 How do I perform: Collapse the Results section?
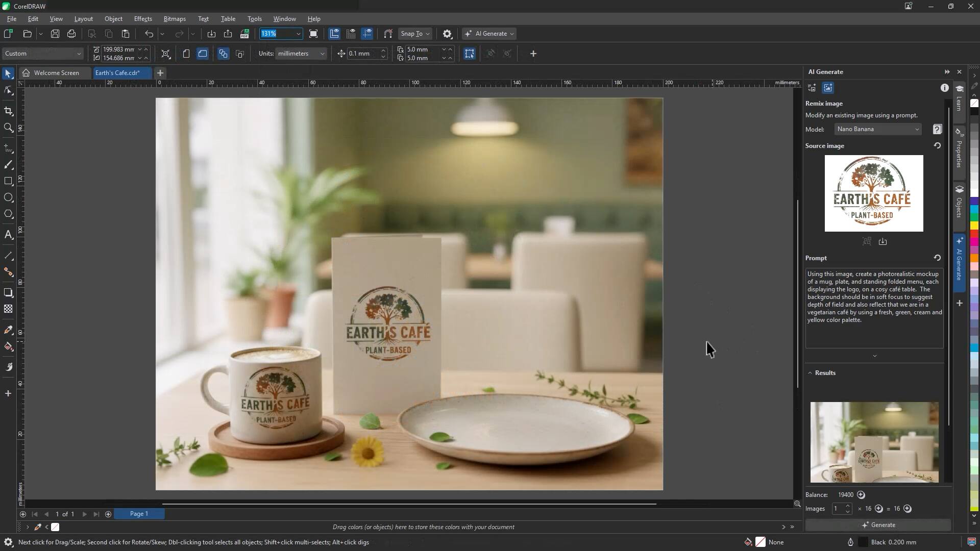coord(810,373)
